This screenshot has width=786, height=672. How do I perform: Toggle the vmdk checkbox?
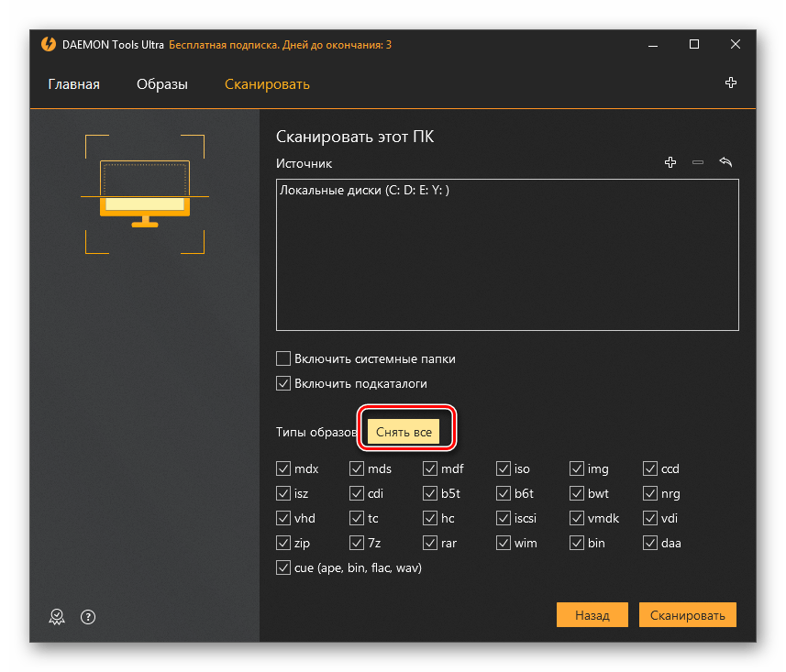coord(577,518)
